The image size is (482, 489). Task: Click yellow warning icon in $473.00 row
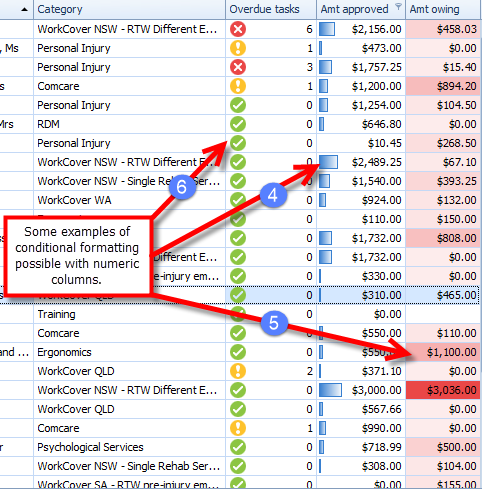(x=238, y=48)
